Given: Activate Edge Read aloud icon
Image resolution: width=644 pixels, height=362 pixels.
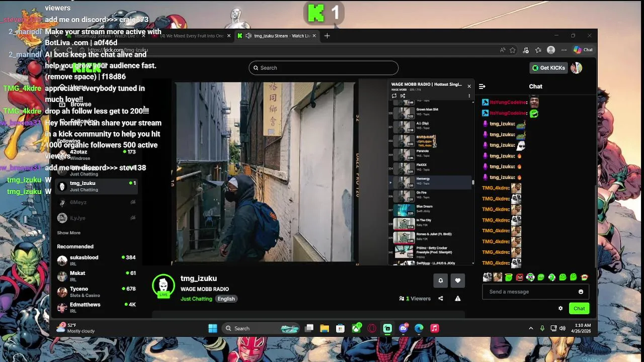Looking at the screenshot, I should (503, 50).
